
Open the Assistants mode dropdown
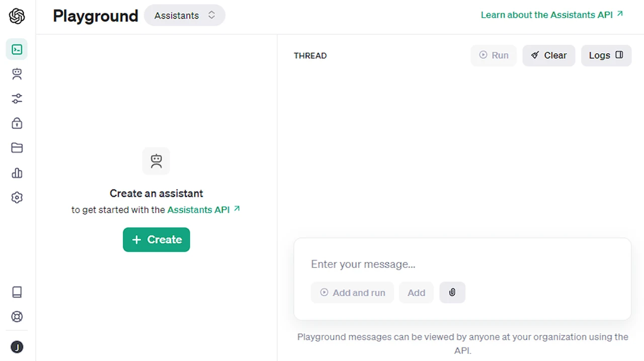(185, 16)
